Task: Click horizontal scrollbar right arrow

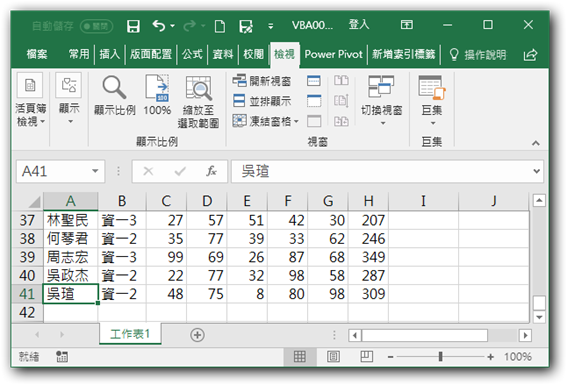Action: (x=525, y=335)
